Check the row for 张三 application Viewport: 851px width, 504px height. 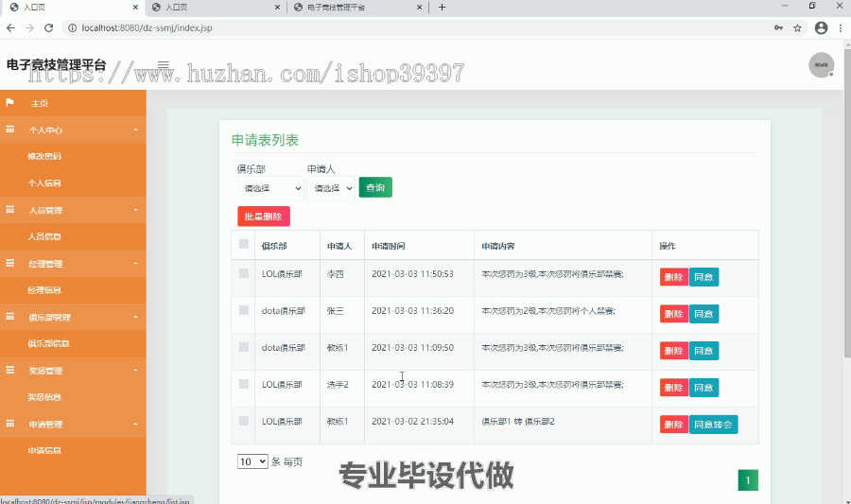coord(244,310)
